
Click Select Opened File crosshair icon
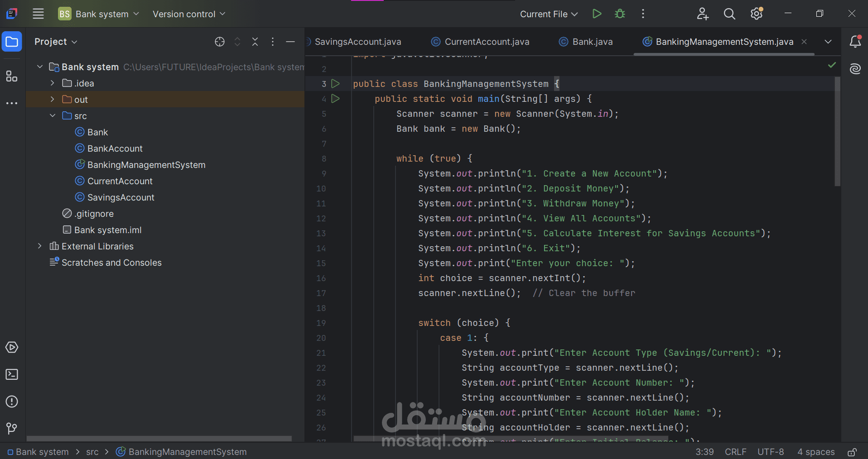point(220,42)
